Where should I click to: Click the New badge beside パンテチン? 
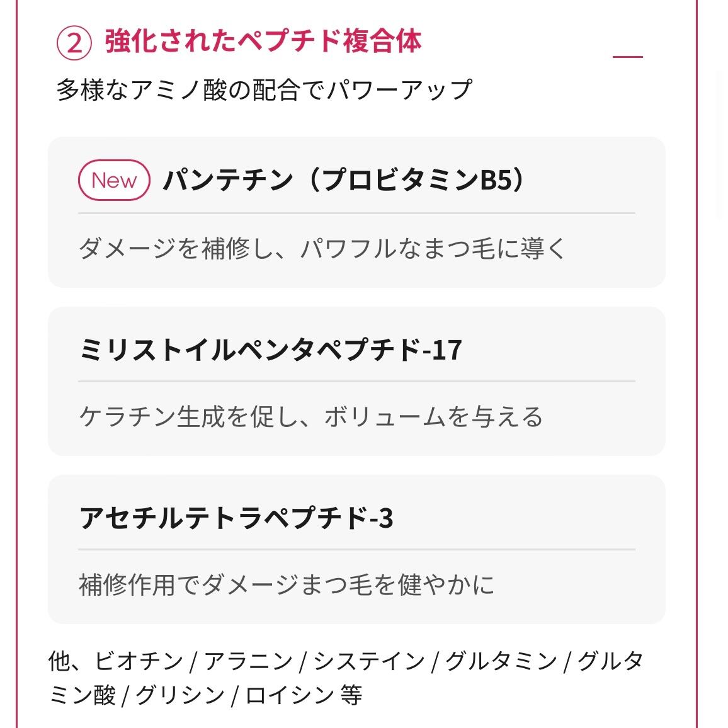(114, 180)
